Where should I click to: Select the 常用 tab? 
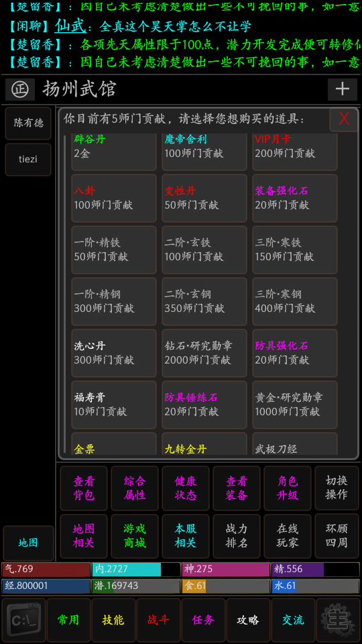[68, 619]
